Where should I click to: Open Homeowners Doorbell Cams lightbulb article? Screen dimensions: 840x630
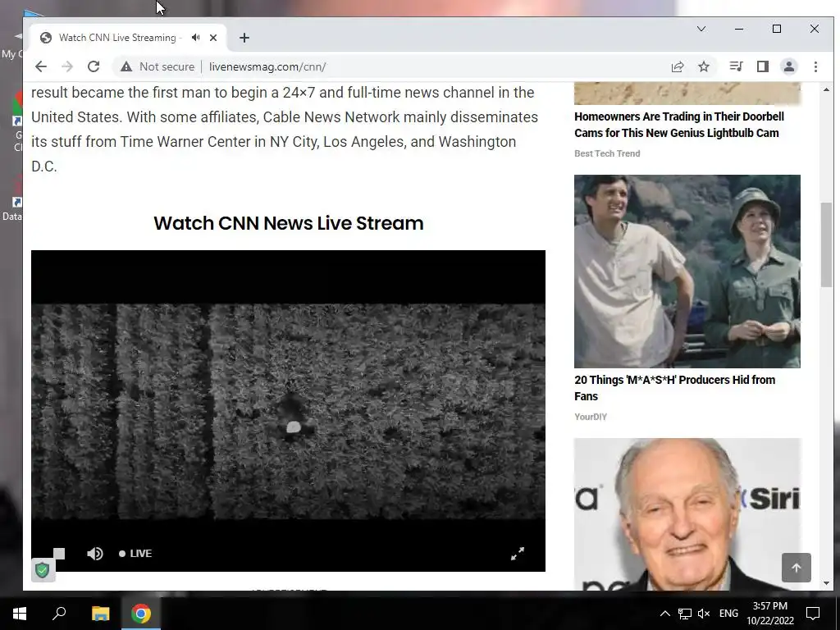[x=679, y=125]
